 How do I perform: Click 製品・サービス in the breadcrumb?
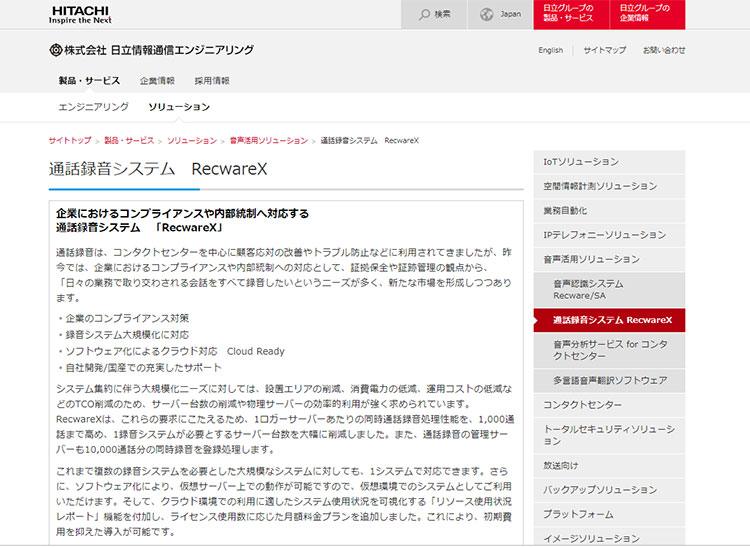tap(129, 141)
